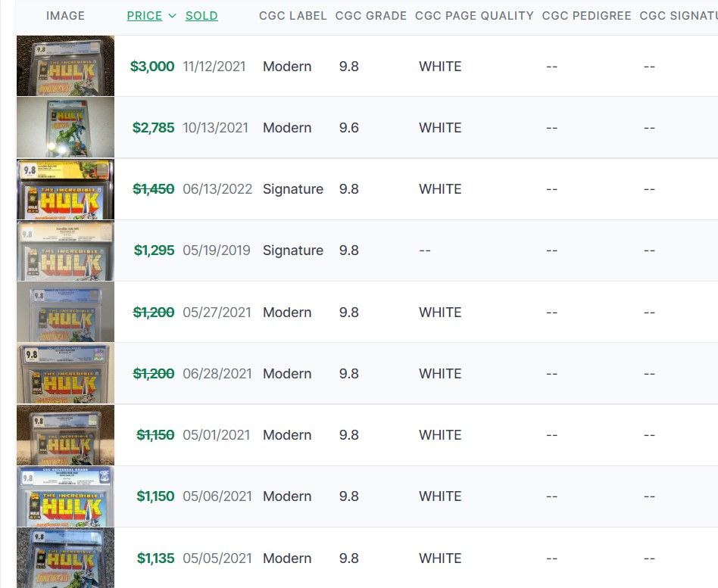Select the sold date 05/01/2021
The height and width of the screenshot is (588, 718).
coord(216,434)
